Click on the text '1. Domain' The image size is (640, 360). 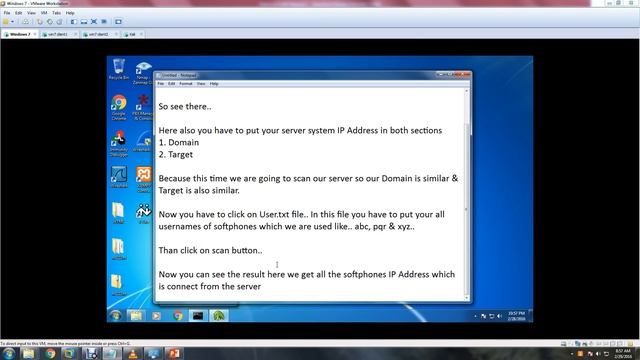(x=179, y=142)
